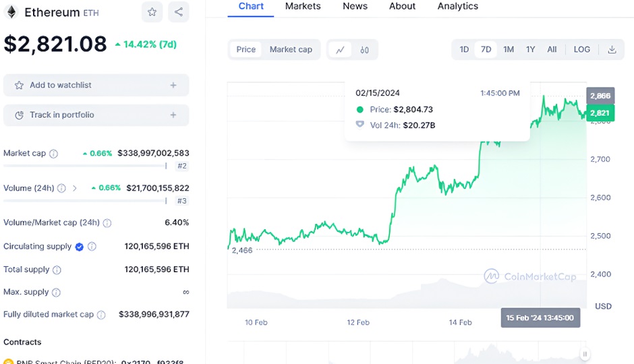The width and height of the screenshot is (634, 364).
Task: Set the chart range to All
Action: pyautogui.click(x=552, y=49)
